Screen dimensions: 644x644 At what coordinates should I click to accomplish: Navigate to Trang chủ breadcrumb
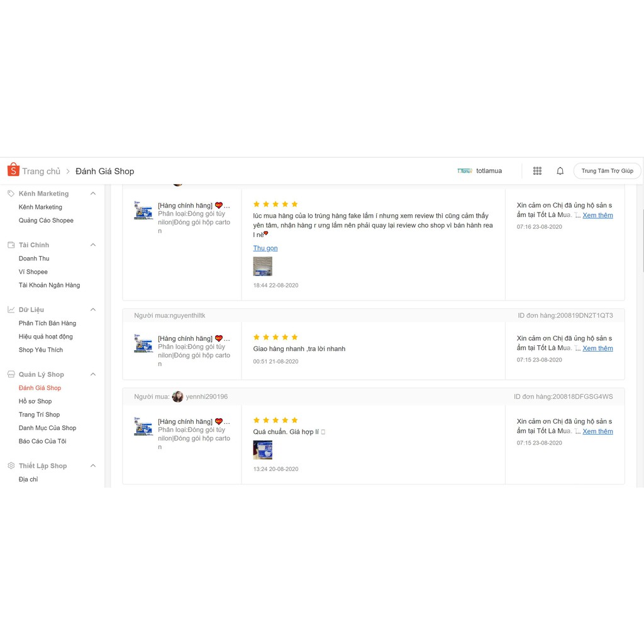click(42, 171)
